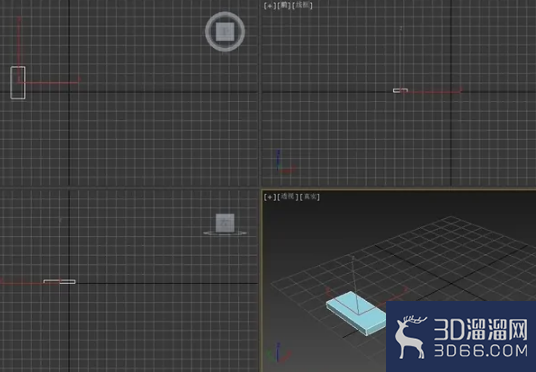This screenshot has width=536, height=372.
Task: Click the ViewCube face in the top-left viewport
Action: [225, 32]
